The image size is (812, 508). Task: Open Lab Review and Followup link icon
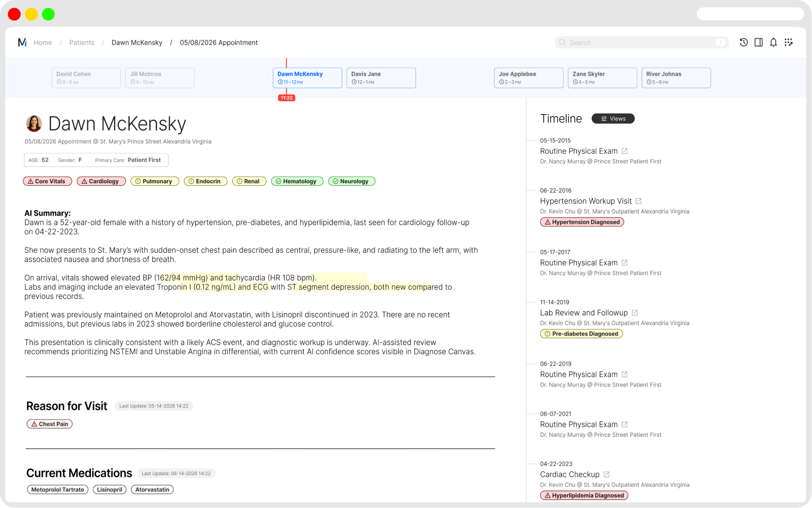coord(635,313)
